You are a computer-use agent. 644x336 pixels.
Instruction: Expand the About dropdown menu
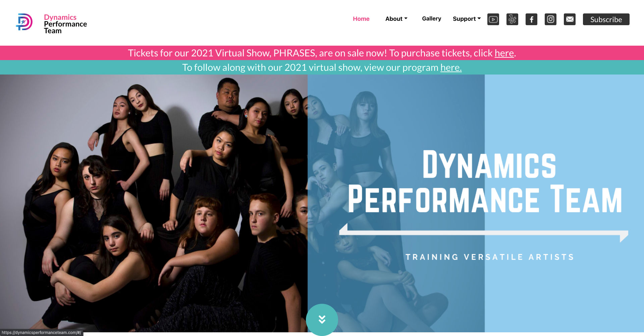[396, 19]
